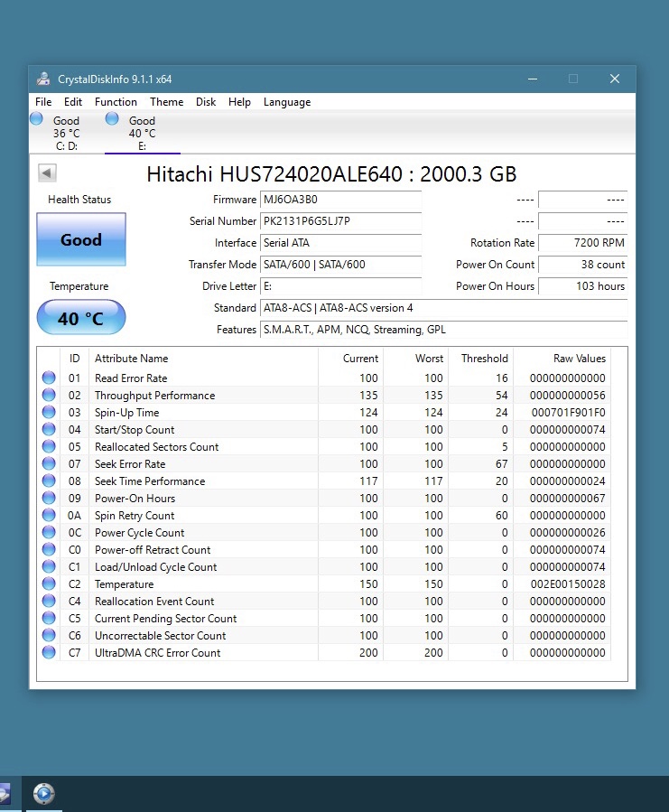Open the Disk menu

pyautogui.click(x=206, y=102)
